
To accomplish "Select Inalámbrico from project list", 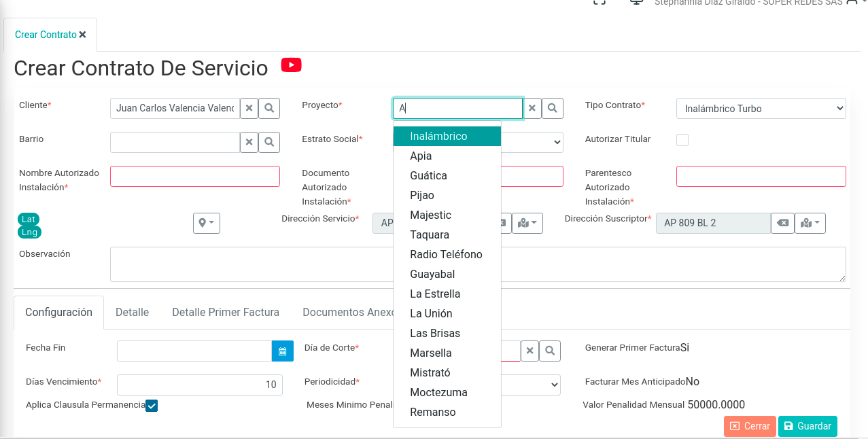I will (x=447, y=136).
